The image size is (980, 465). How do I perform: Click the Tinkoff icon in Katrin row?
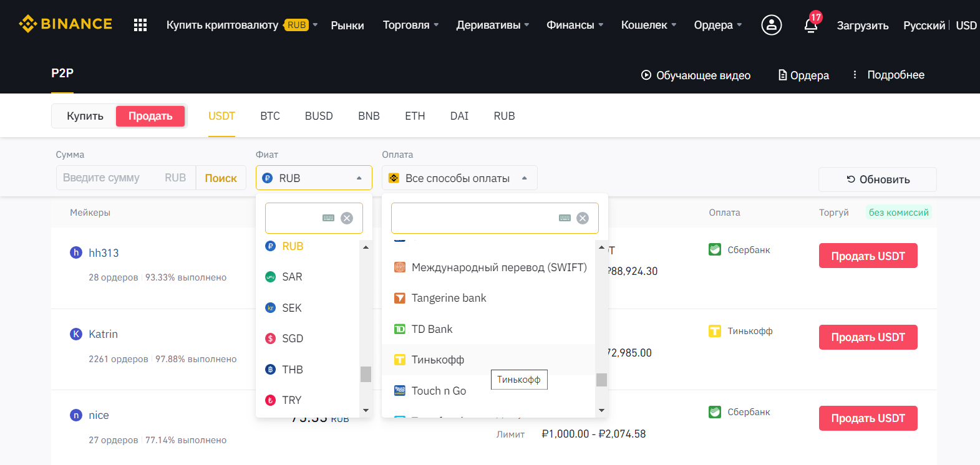[x=715, y=331]
